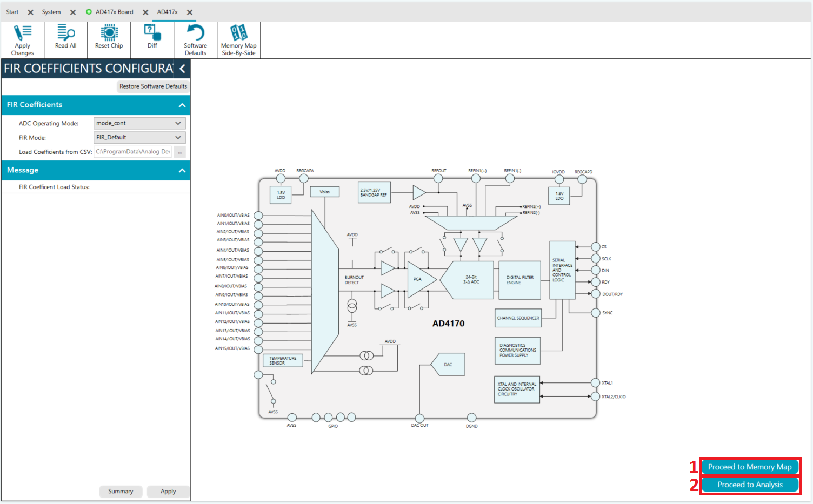813x504 pixels.
Task: Click the Diagnostics Communications Power Supply block
Action: coord(517,350)
